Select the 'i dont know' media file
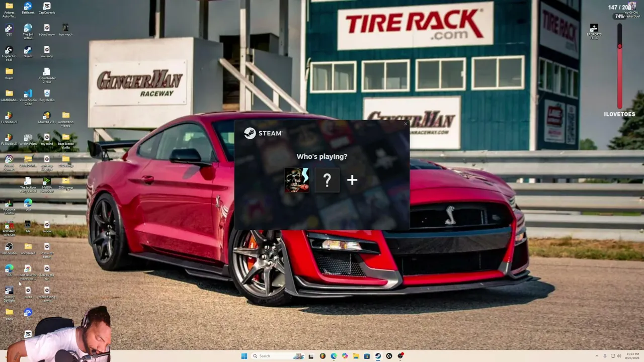The image size is (644, 362). click(x=47, y=30)
